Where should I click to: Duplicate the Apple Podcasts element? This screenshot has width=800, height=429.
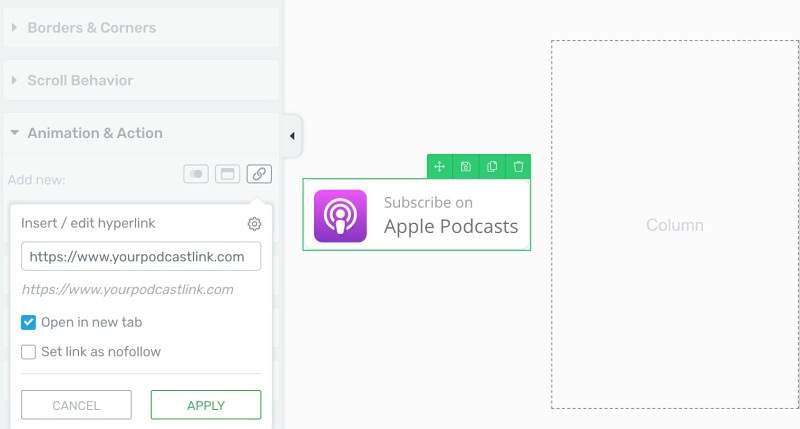point(492,167)
